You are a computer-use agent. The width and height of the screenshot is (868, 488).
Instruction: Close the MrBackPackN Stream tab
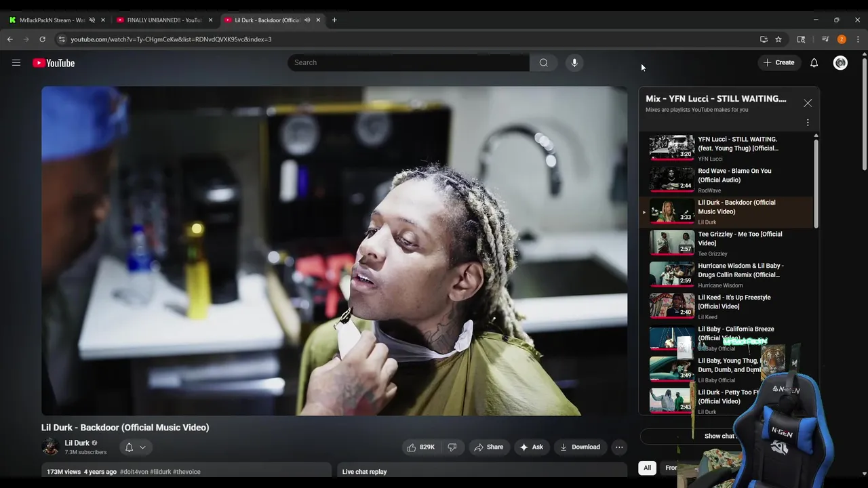tap(103, 20)
